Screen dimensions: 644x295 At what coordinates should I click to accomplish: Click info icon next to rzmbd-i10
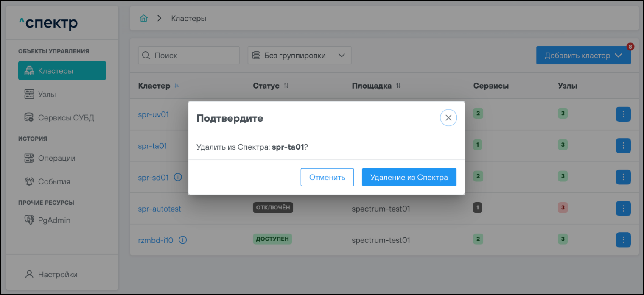183,240
